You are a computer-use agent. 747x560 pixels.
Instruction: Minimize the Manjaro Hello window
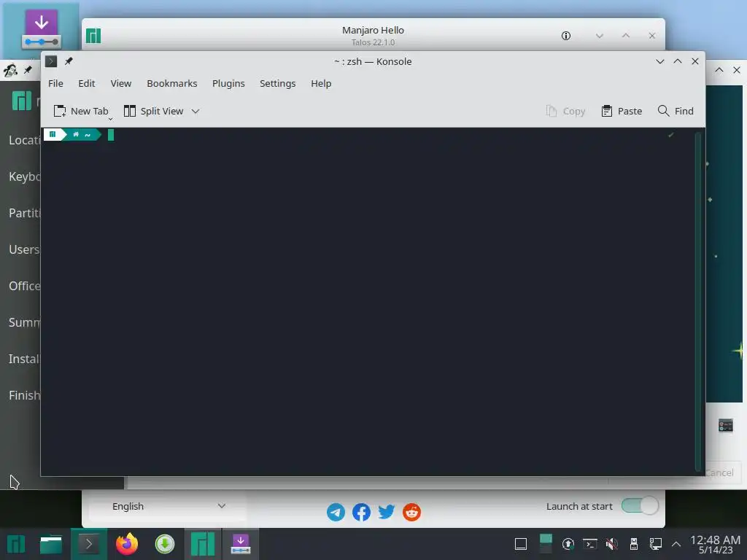600,36
